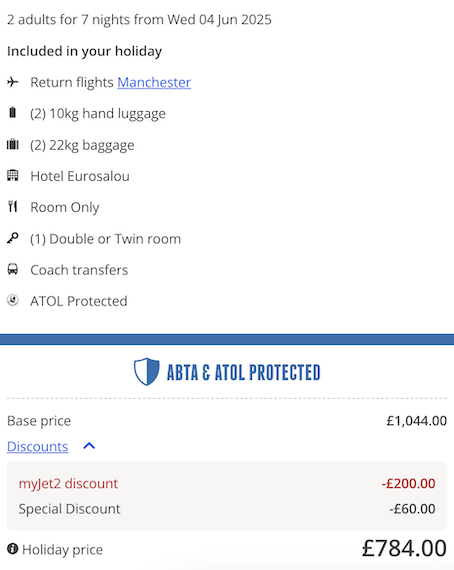Screen dimensions: 454x570
Task: Click the ATOL Protected round icon
Action: pyautogui.click(x=13, y=301)
